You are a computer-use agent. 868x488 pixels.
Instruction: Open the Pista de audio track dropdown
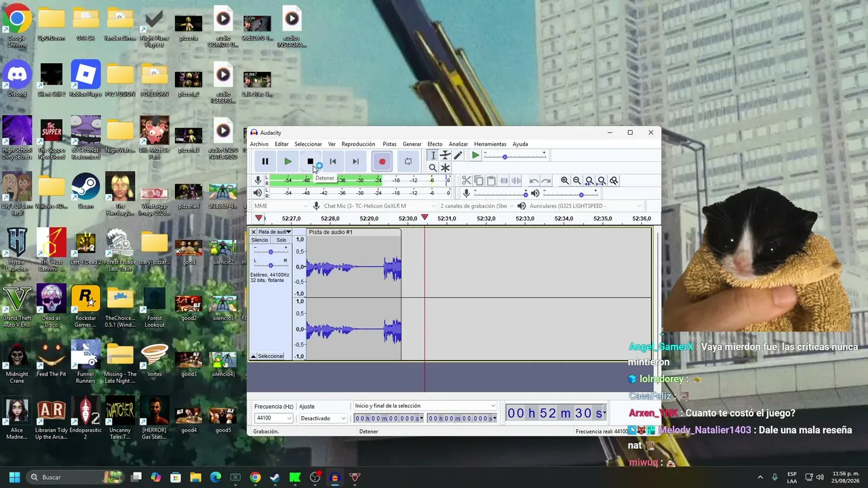pos(274,232)
